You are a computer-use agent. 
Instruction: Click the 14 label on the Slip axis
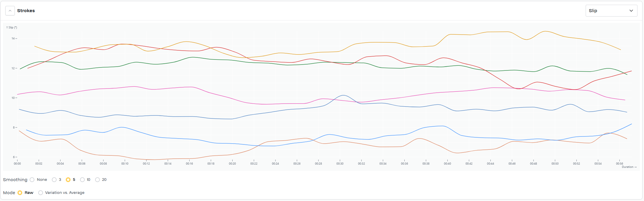pos(13,38)
